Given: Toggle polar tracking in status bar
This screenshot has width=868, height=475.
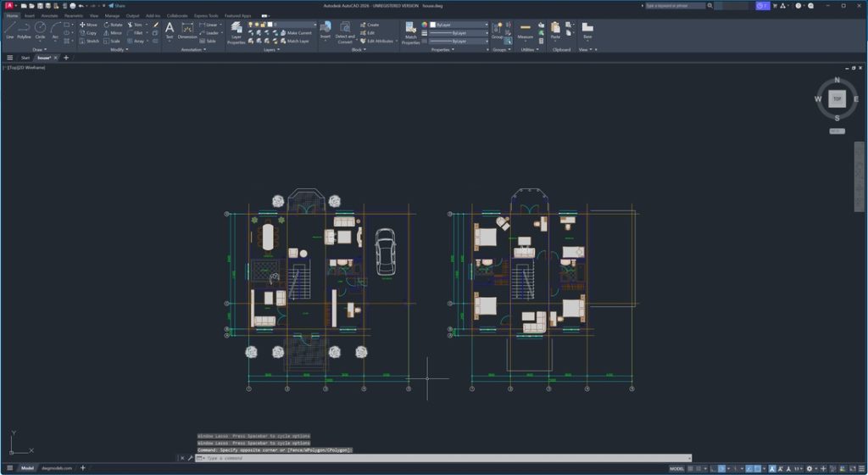Looking at the screenshot, I should [x=721, y=469].
